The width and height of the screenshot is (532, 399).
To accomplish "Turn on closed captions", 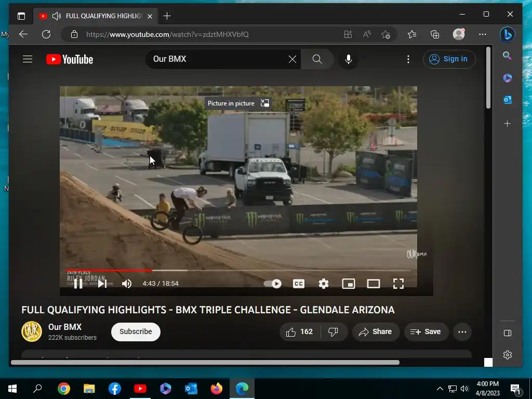I will [299, 283].
